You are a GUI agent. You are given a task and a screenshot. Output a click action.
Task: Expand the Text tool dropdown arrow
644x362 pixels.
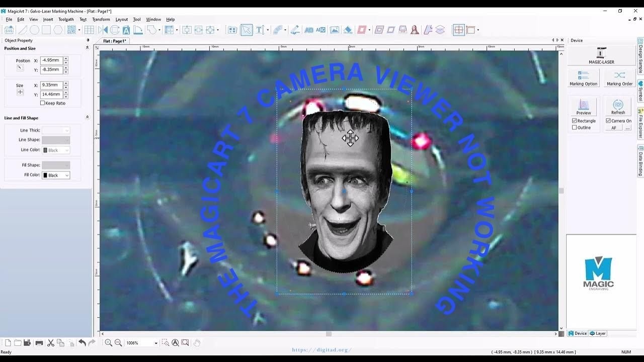click(268, 30)
